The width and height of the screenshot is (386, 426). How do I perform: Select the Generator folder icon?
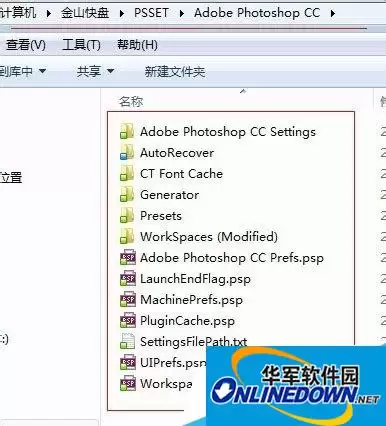tap(127, 194)
